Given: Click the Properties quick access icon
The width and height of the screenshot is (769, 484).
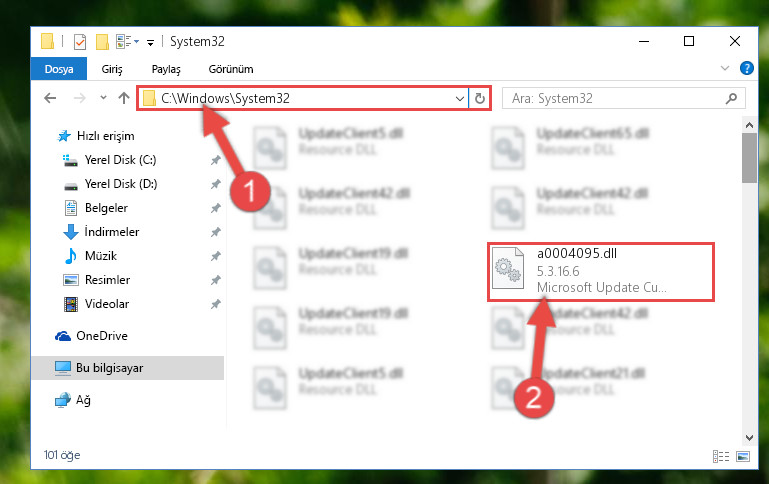Looking at the screenshot, I should pyautogui.click(x=80, y=42).
